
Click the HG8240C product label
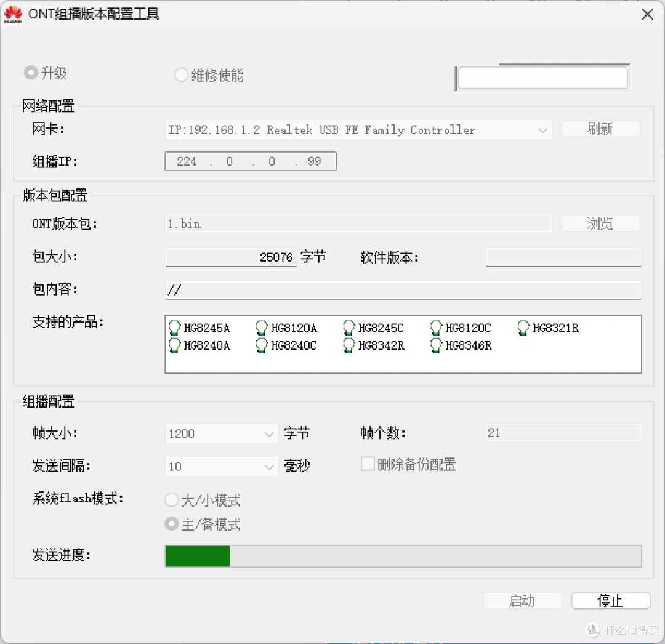(294, 345)
